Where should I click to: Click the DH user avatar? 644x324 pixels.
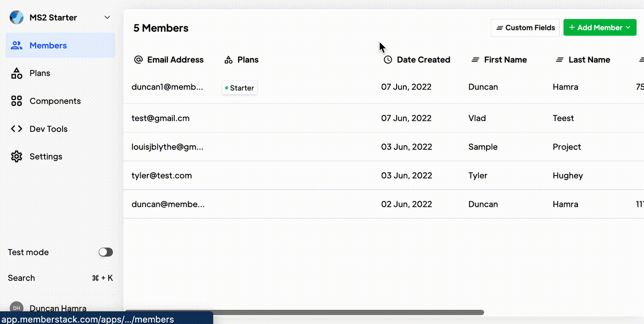[x=17, y=308]
